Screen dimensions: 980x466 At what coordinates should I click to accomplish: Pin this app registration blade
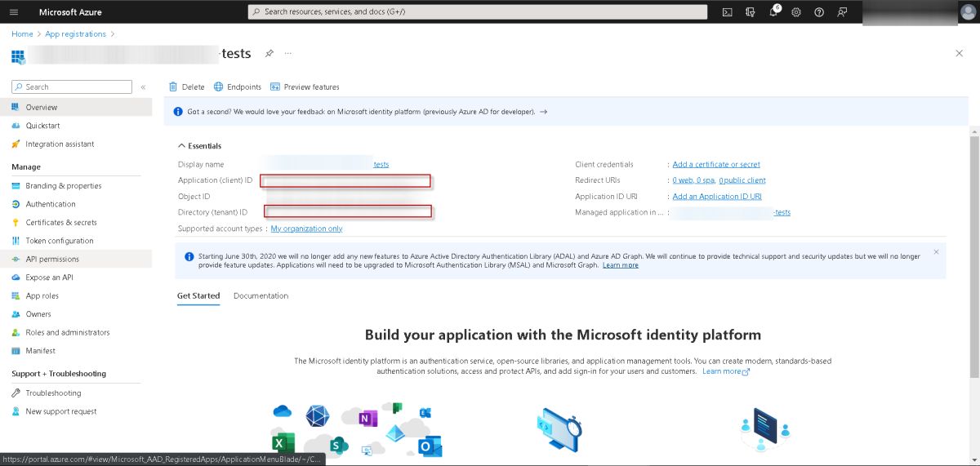269,53
